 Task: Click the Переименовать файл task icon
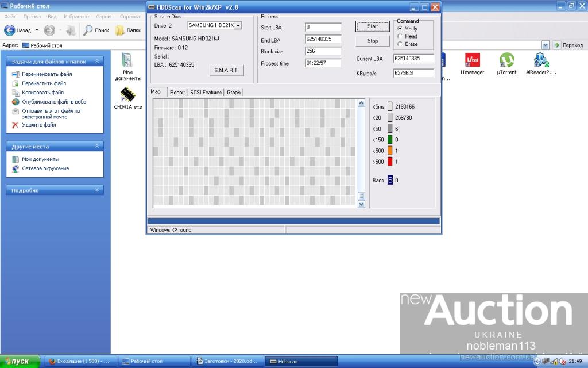[16, 74]
